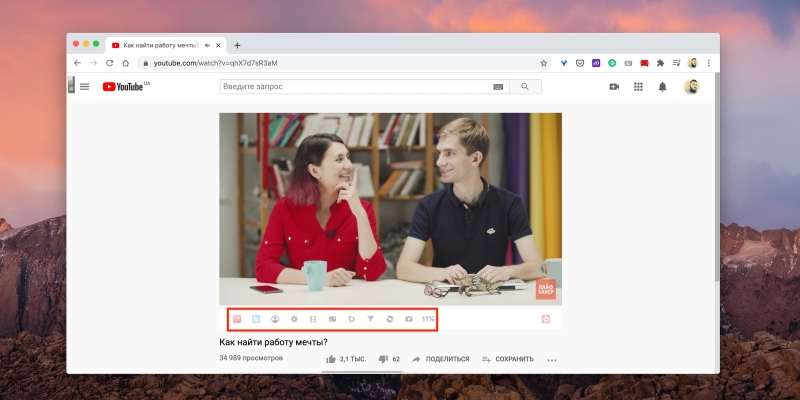
Task: Open the notifications bell
Action: (662, 87)
